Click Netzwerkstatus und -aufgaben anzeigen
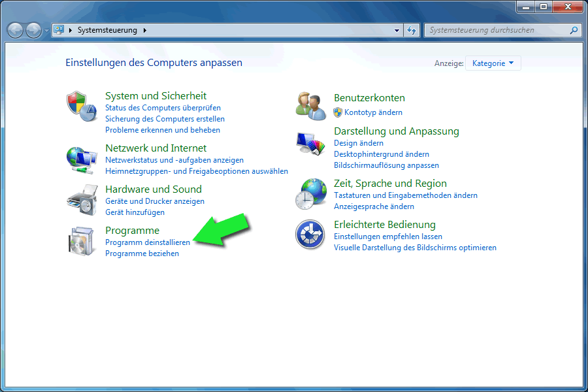 pyautogui.click(x=174, y=160)
